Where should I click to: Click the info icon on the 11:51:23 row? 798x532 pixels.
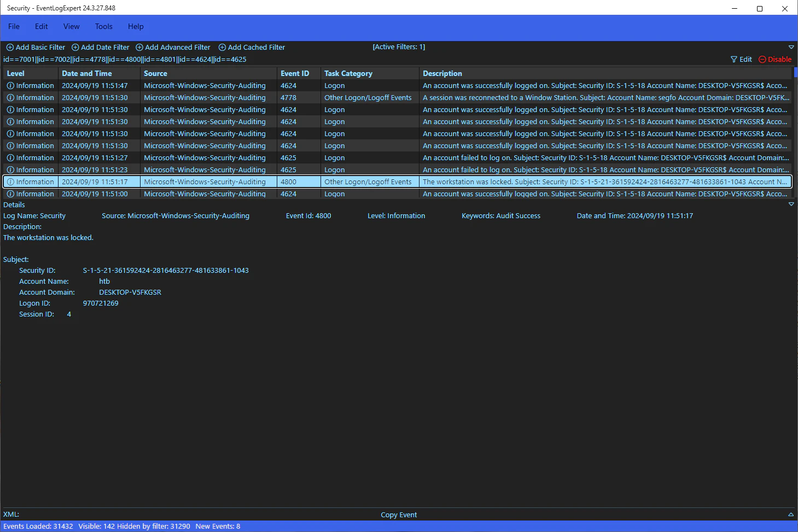[x=10, y=170]
